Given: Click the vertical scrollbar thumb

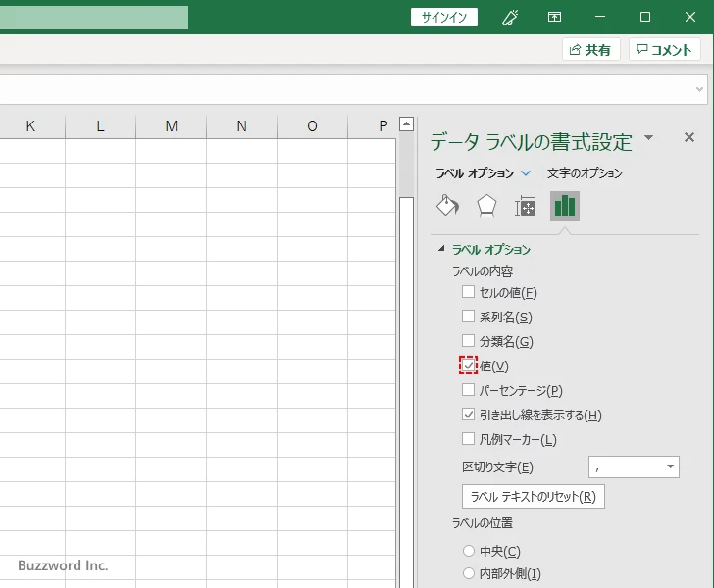Looking at the screenshot, I should click(407, 391).
